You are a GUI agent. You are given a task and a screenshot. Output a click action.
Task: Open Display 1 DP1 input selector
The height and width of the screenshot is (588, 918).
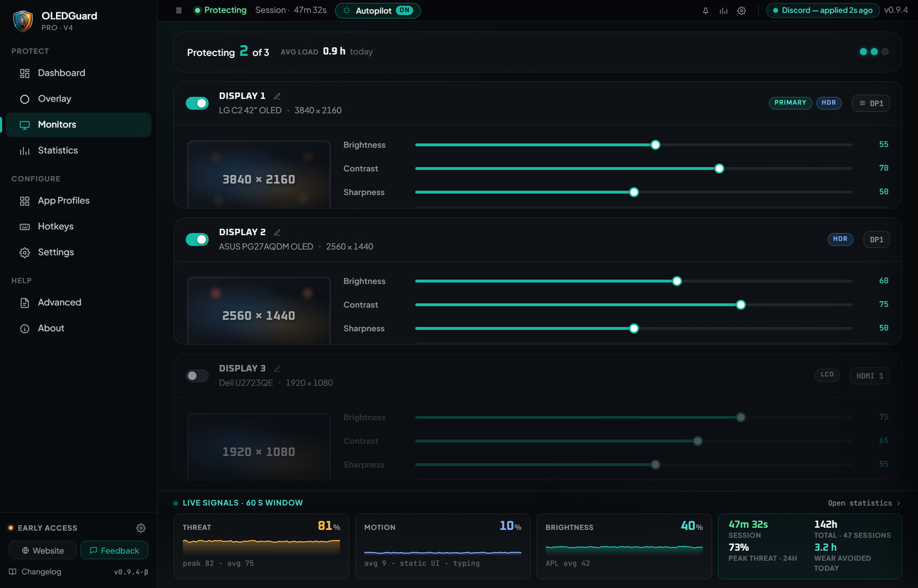pyautogui.click(x=871, y=103)
